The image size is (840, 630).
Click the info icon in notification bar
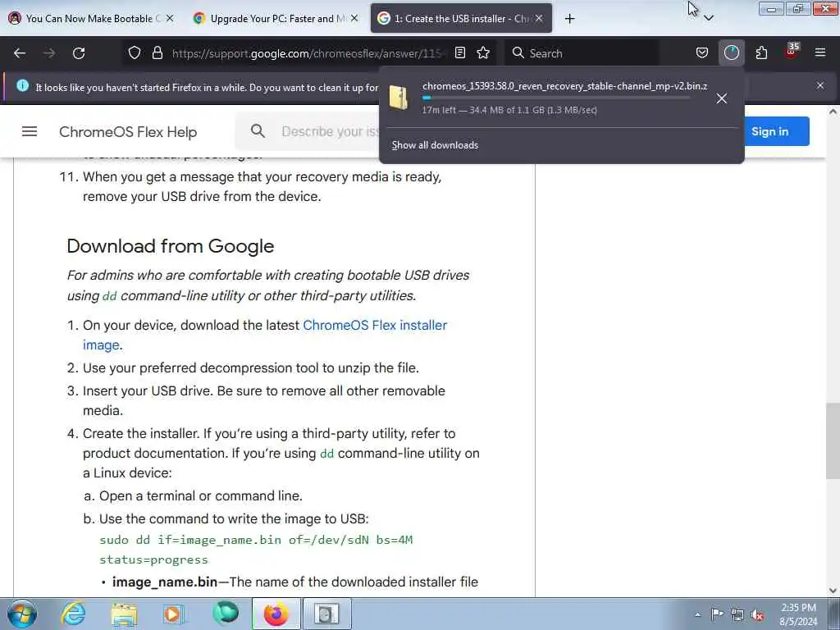tap(22, 85)
